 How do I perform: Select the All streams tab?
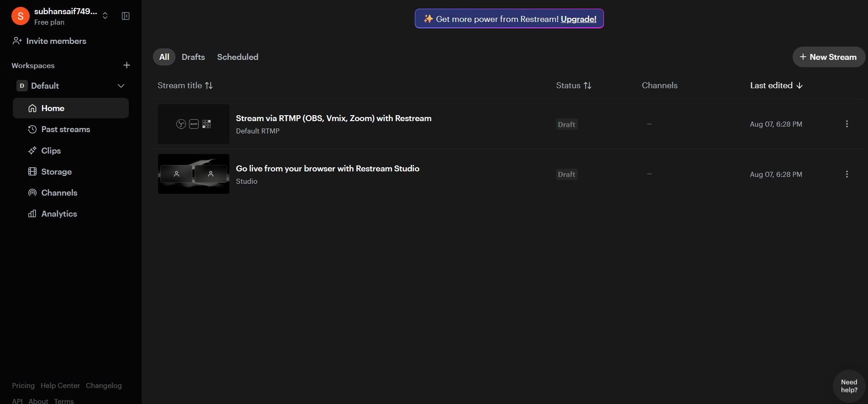point(164,57)
